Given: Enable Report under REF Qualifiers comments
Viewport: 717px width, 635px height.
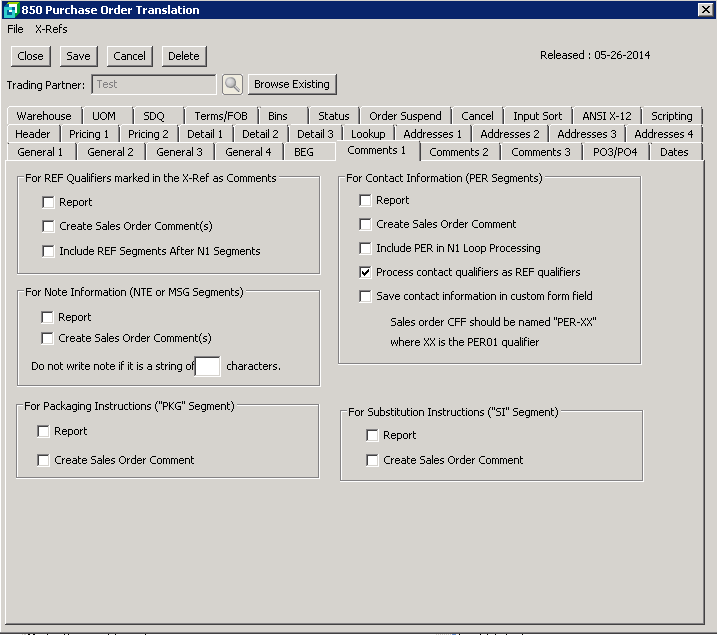Looking at the screenshot, I should (48, 202).
